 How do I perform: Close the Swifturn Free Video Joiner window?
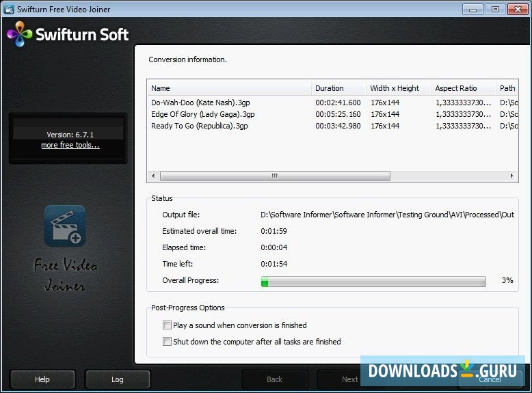tap(518, 10)
